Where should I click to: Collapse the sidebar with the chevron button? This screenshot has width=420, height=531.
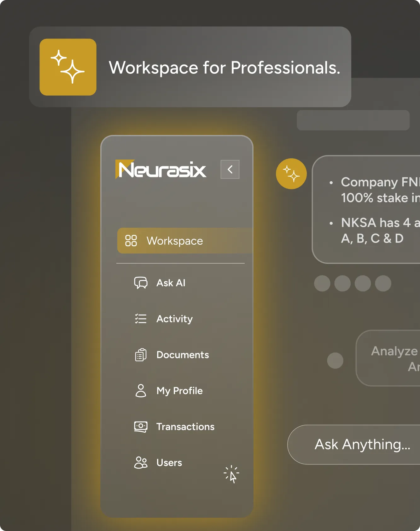230,169
